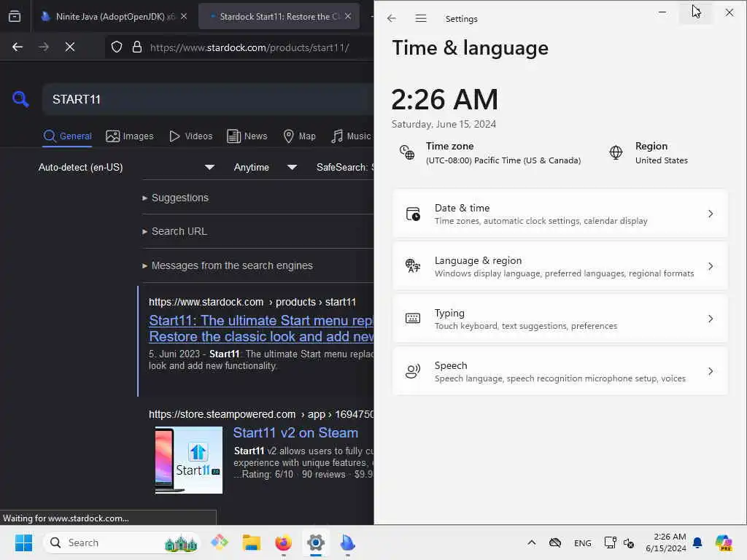Screen dimensions: 747x560
Task: Select the News search tab
Action: [x=247, y=136]
